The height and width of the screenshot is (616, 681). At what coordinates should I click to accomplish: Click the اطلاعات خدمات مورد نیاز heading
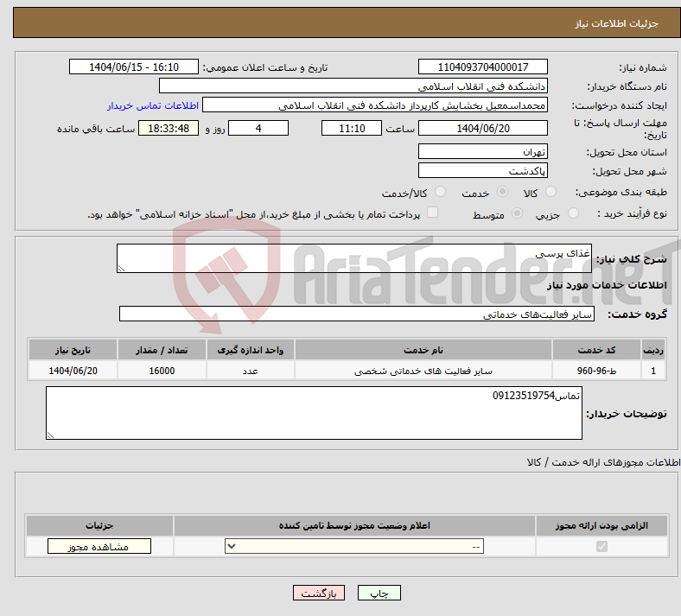tap(607, 285)
